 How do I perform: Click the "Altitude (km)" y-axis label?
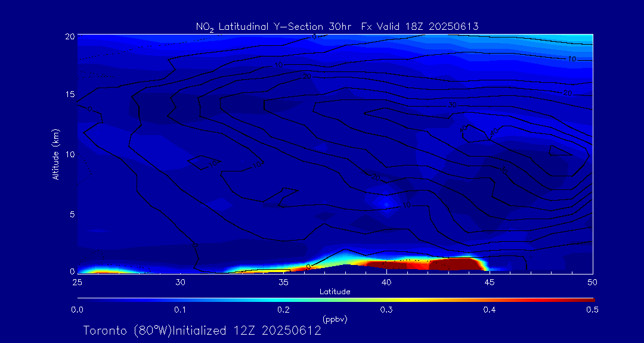coord(55,154)
